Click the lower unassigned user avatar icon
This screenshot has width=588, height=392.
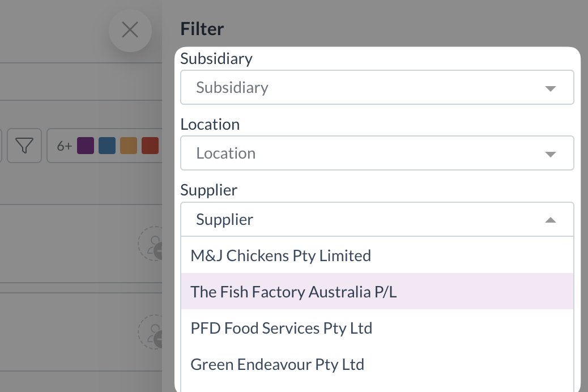(x=150, y=332)
